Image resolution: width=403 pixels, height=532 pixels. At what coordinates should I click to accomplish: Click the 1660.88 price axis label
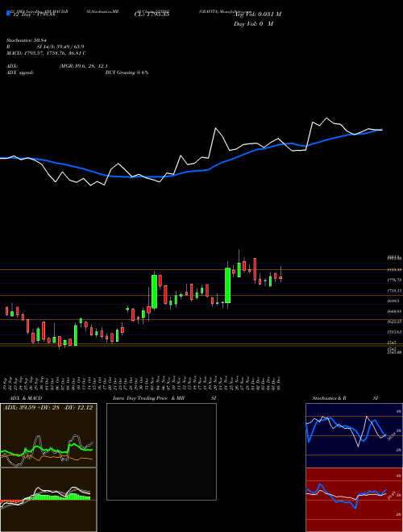(395, 311)
